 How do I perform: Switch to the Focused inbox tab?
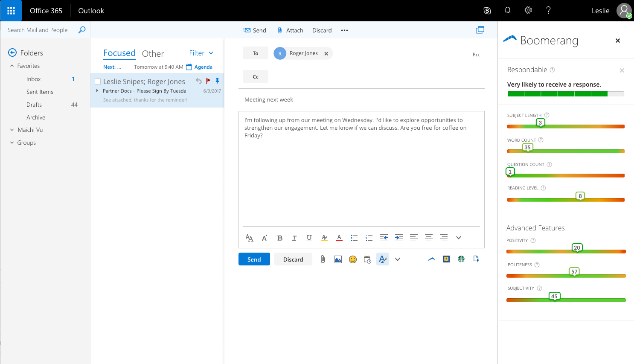[119, 53]
